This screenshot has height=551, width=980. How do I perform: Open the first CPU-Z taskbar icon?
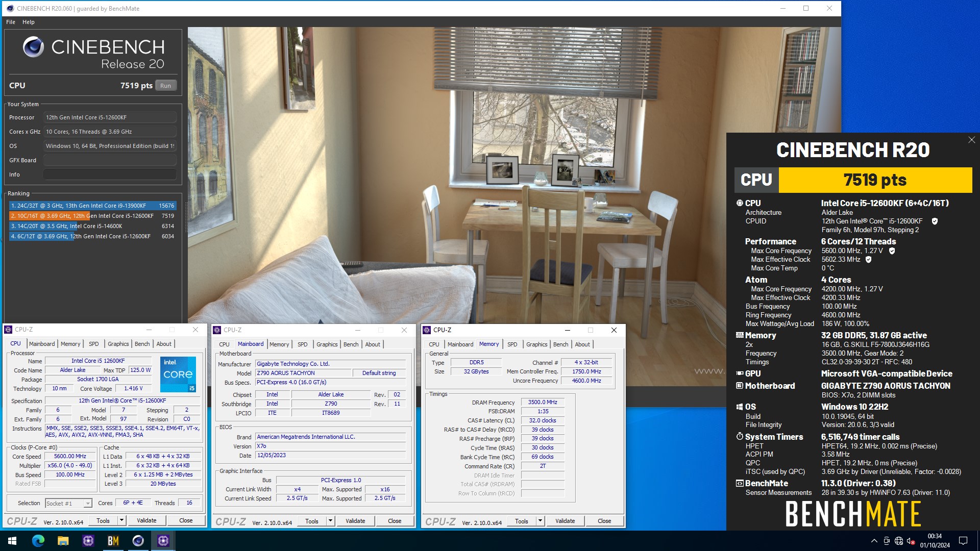coord(88,541)
